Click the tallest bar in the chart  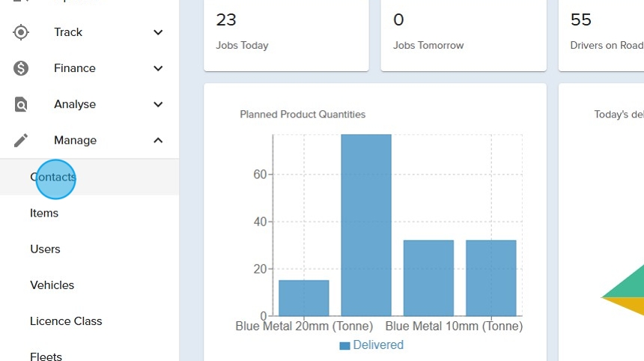[366, 225]
